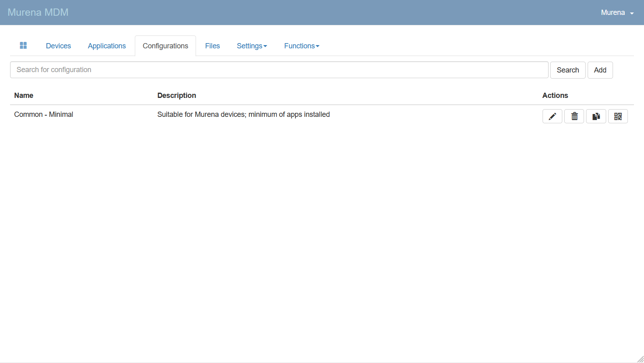The width and height of the screenshot is (644, 363).
Task: Delete the Common - Minimal configuration
Action: click(x=574, y=116)
